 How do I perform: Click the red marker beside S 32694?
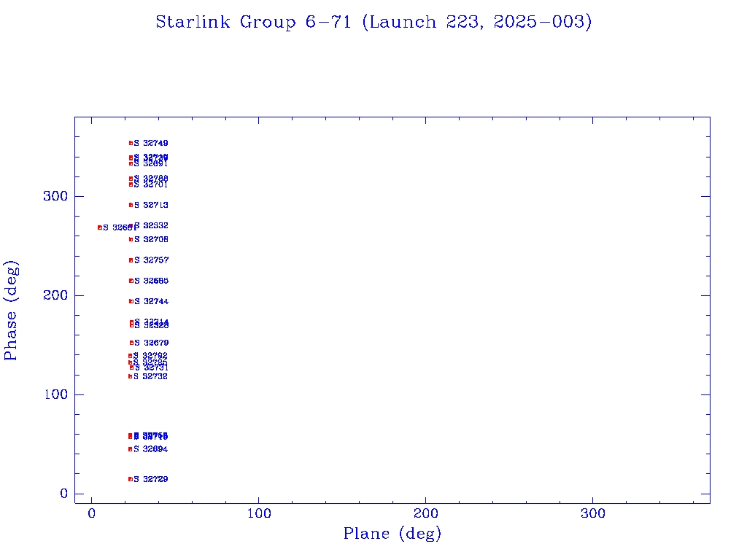[x=130, y=449]
